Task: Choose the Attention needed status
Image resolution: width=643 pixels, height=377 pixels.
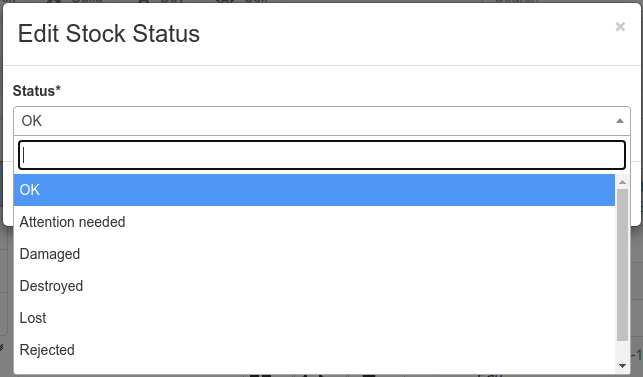Action: click(x=314, y=222)
